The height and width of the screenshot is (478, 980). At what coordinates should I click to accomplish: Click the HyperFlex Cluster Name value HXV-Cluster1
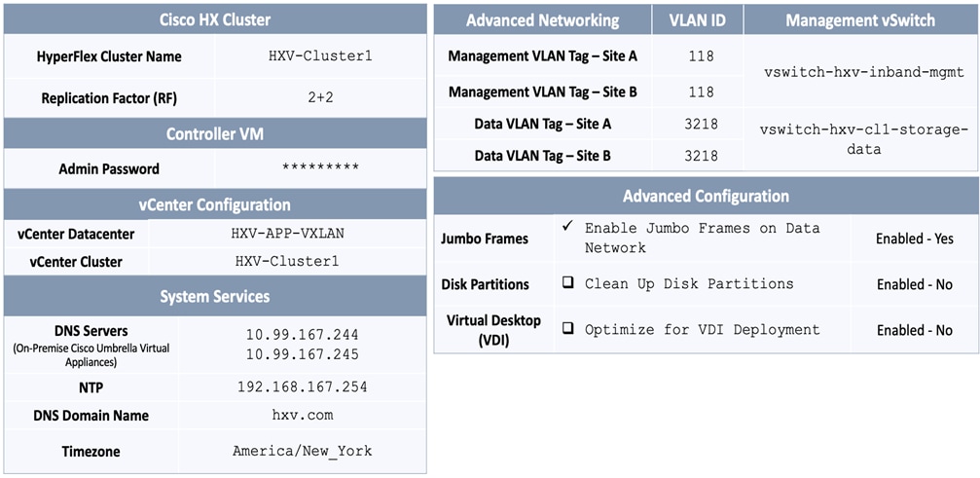pyautogui.click(x=320, y=56)
